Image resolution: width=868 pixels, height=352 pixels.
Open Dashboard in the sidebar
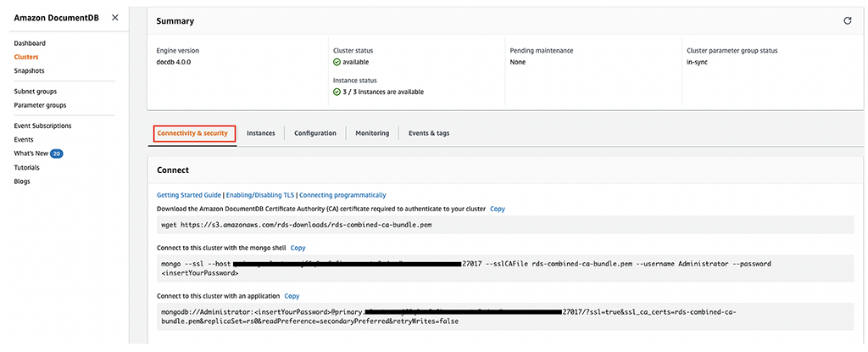[30, 43]
